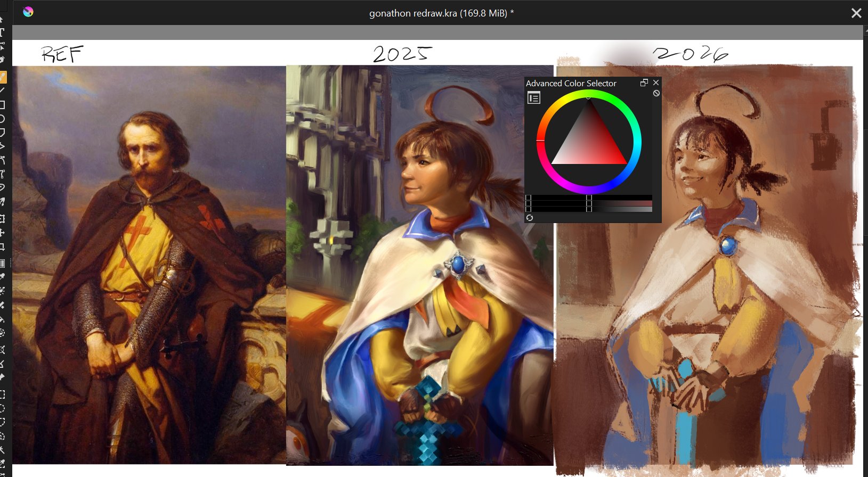This screenshot has width=868, height=477.
Task: Select the Multibrush tool
Action: pos(2,201)
